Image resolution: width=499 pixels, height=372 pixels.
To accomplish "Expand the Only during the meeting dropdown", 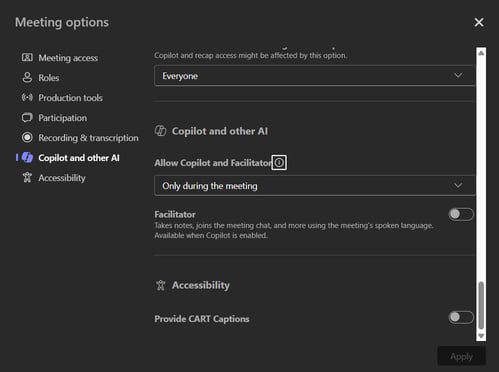I will coord(315,185).
